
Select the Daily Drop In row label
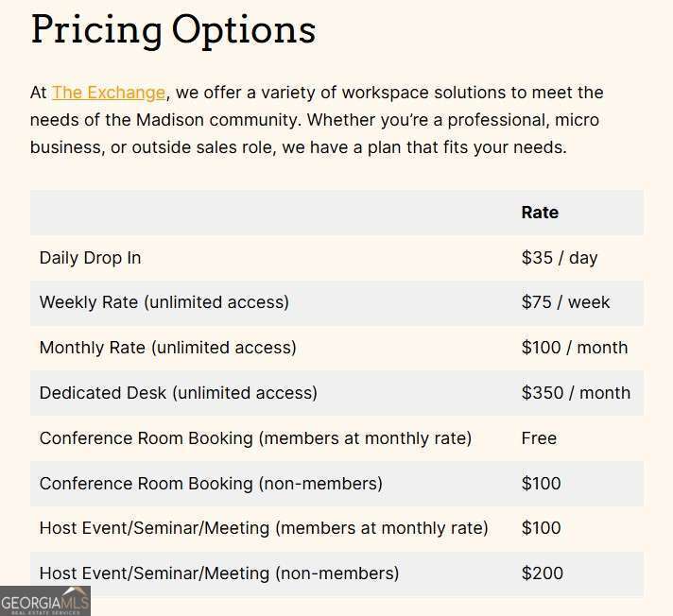tap(90, 258)
